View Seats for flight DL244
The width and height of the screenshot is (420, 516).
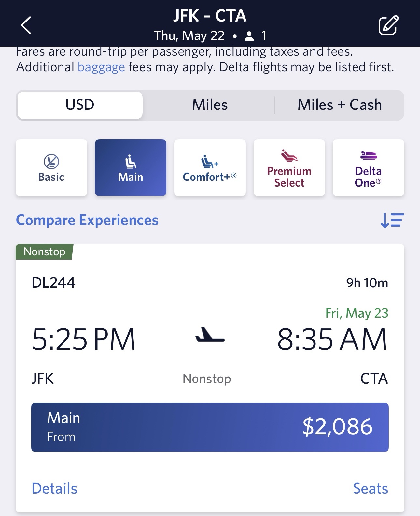click(x=371, y=488)
